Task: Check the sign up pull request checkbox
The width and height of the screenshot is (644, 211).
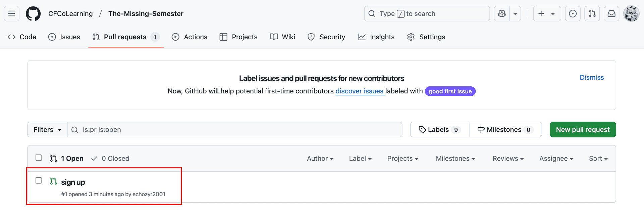Action: coord(39,181)
